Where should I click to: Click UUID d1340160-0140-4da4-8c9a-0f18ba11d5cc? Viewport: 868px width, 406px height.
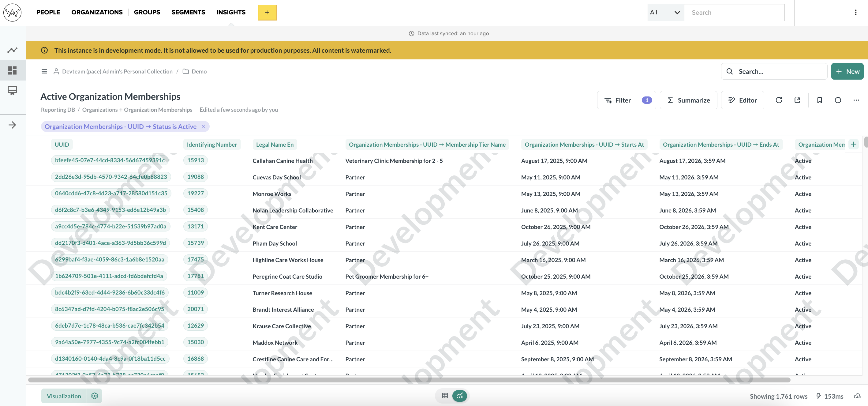coord(110,359)
